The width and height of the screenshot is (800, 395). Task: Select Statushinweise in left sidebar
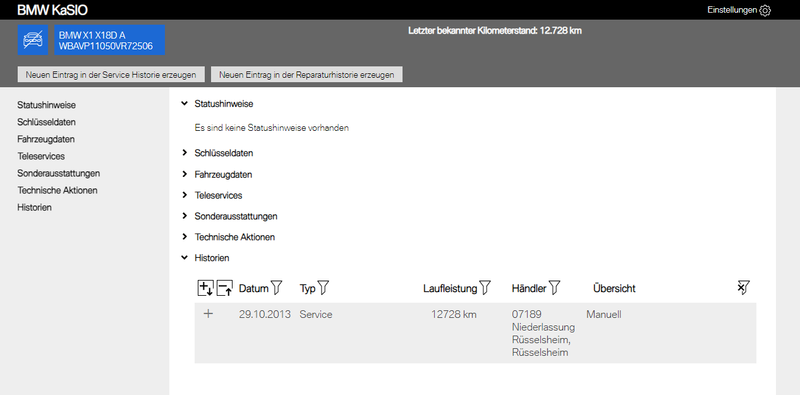(46, 105)
